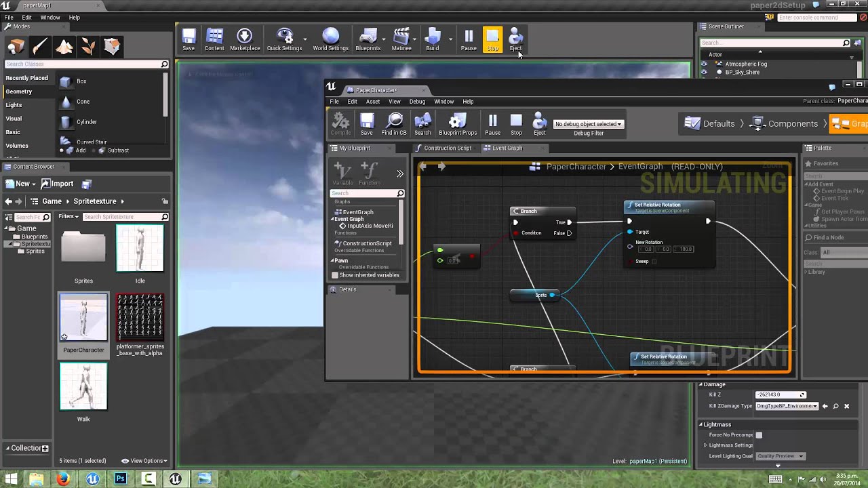
Task: Open the No debug object selected dropdown
Action: (x=588, y=124)
